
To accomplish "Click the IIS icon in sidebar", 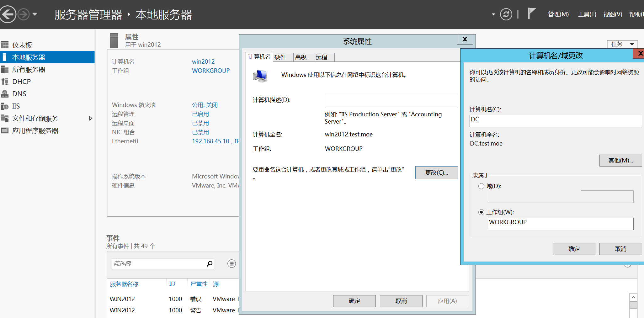I will click(x=5, y=106).
